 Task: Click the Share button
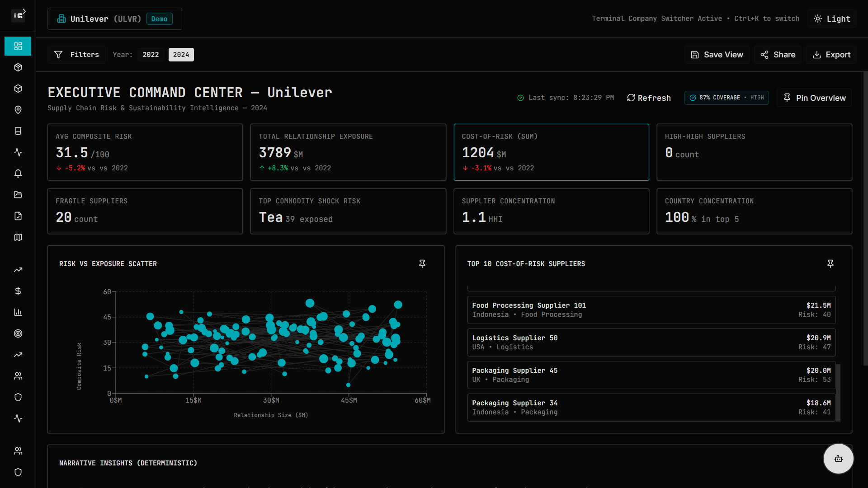tap(778, 55)
